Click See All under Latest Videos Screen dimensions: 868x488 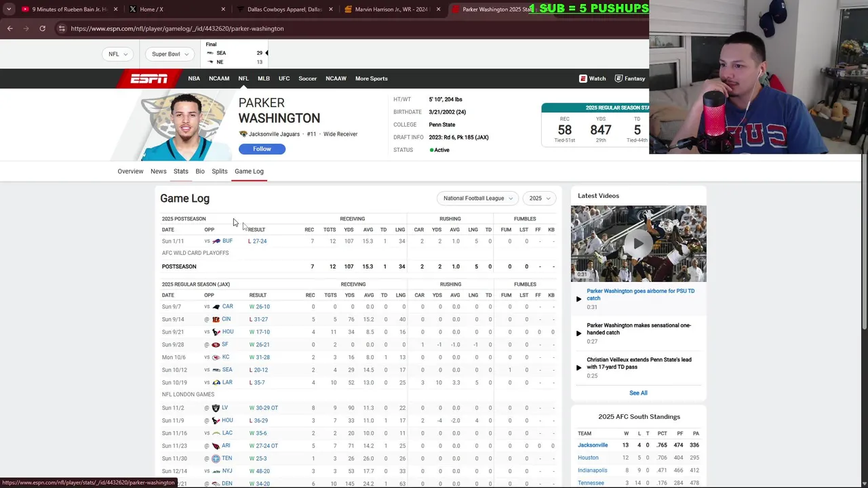[x=638, y=393]
